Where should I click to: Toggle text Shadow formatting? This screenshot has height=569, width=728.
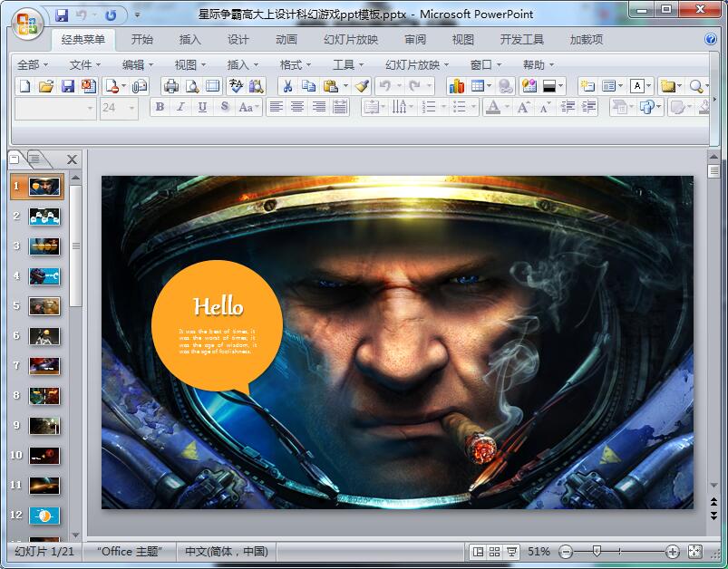coord(224,107)
